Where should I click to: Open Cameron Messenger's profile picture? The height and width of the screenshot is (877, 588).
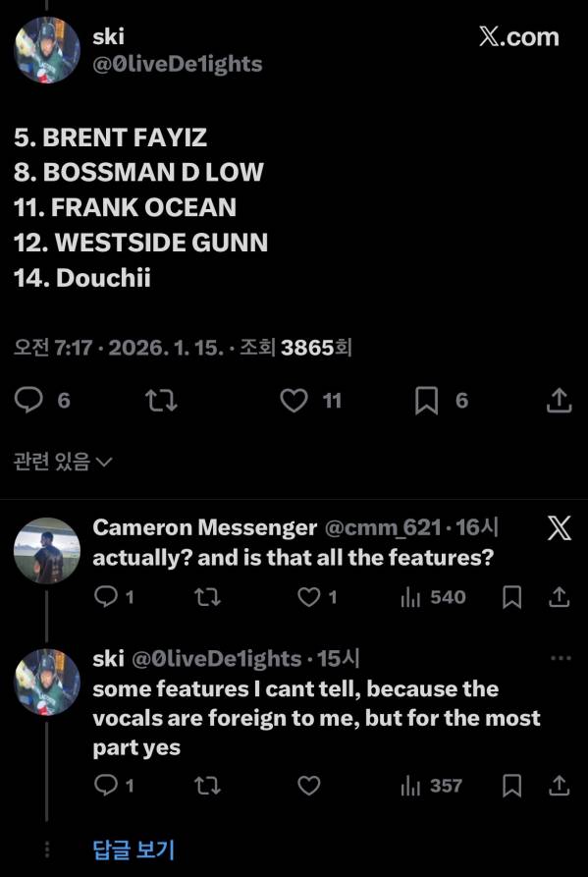[x=47, y=550]
